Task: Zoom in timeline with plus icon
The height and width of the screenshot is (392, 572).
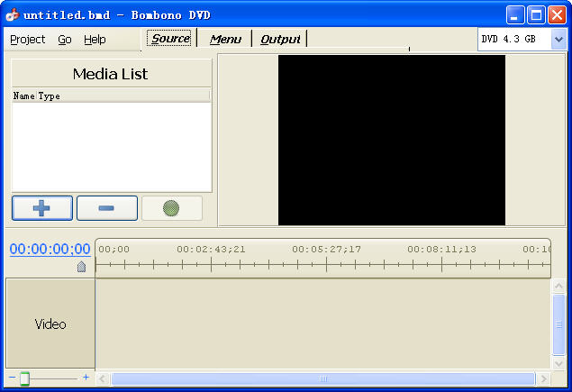Action: pos(86,377)
